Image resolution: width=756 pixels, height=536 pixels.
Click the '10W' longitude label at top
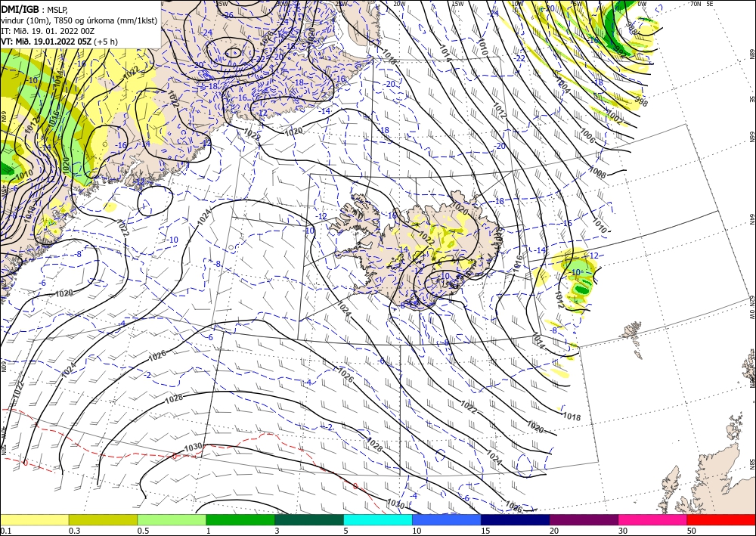(x=517, y=4)
